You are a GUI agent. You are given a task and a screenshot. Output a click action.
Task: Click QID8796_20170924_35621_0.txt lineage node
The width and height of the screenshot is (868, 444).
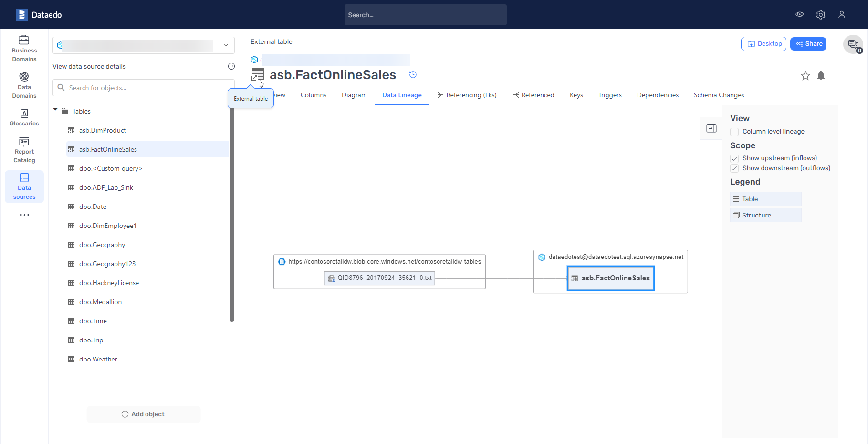point(379,278)
